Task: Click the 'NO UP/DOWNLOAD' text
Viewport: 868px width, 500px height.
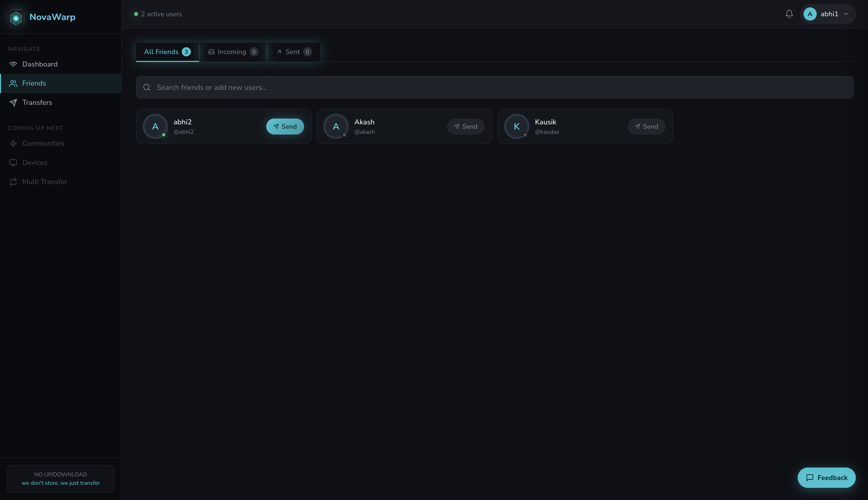Action: 60,475
